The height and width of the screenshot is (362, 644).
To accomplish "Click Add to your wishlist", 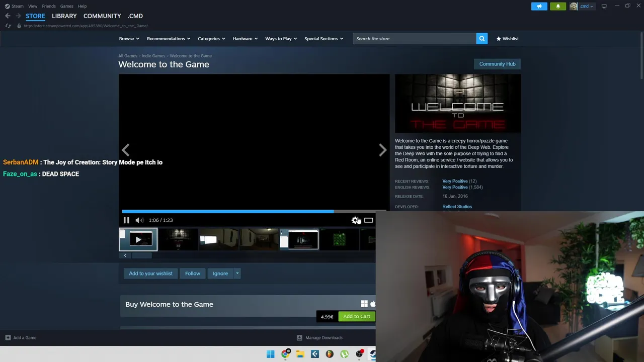I will coord(150,274).
